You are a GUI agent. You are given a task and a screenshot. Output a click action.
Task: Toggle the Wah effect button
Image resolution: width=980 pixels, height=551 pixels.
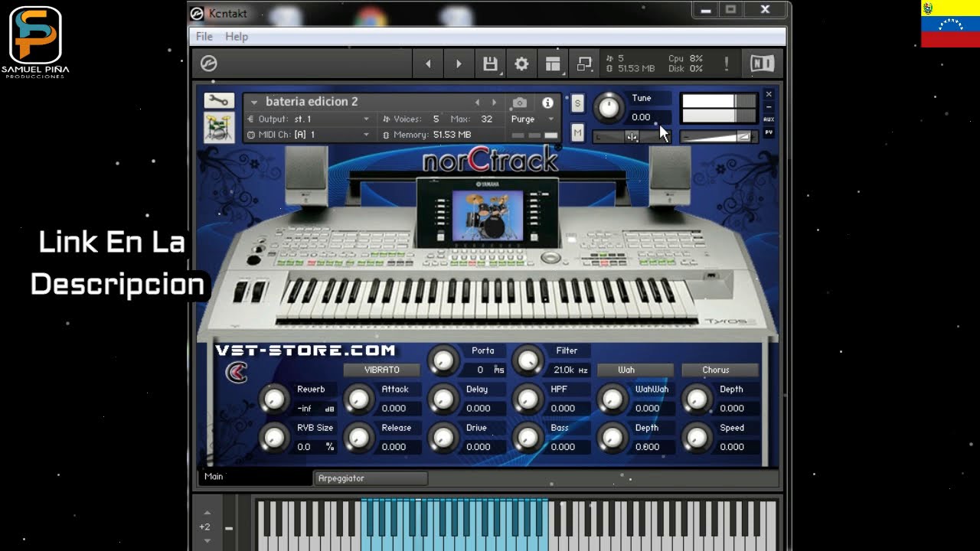(x=635, y=370)
